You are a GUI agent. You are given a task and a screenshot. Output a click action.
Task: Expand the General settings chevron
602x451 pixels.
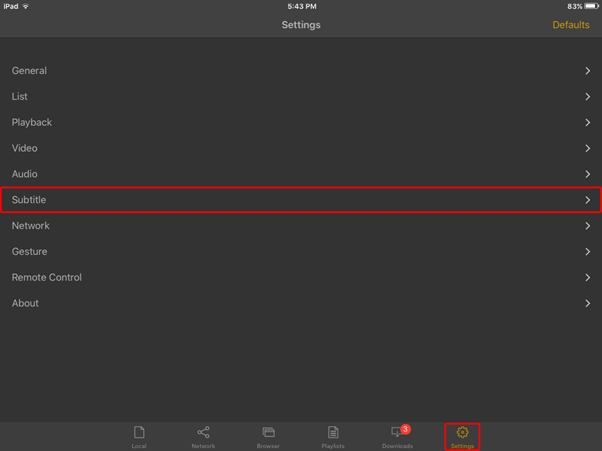point(588,71)
